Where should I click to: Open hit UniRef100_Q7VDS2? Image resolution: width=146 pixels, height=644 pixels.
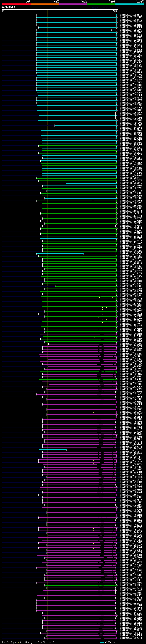[x=131, y=256]
